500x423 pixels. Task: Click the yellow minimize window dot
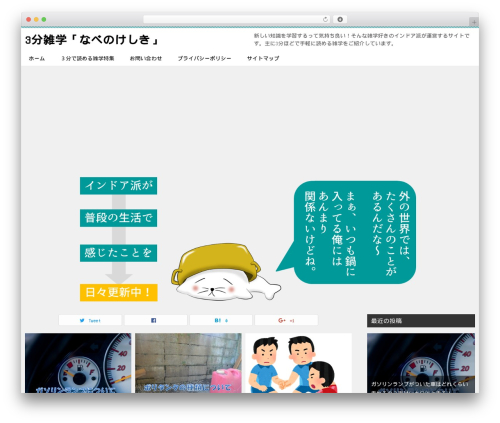36,20
